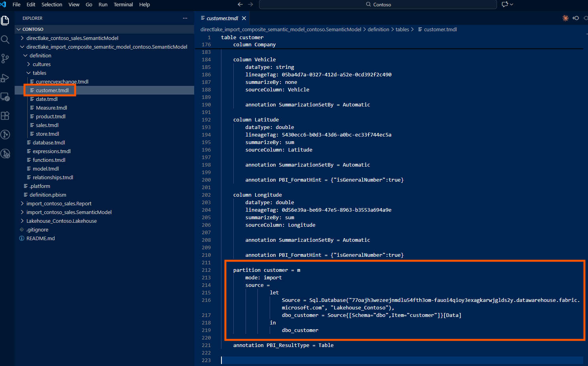This screenshot has height=366, width=588.
Task: Open the Run and Debug view
Action: tap(5, 78)
